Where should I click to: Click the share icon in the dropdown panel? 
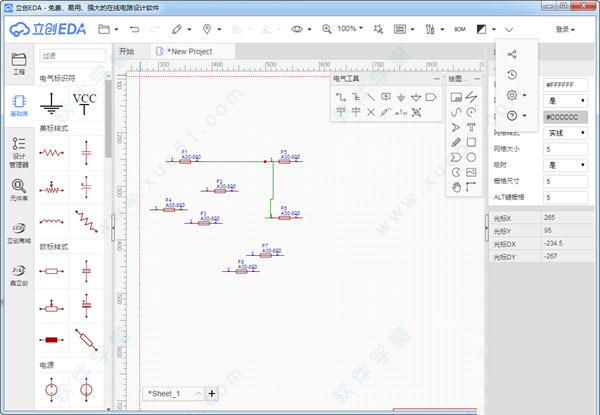point(512,54)
